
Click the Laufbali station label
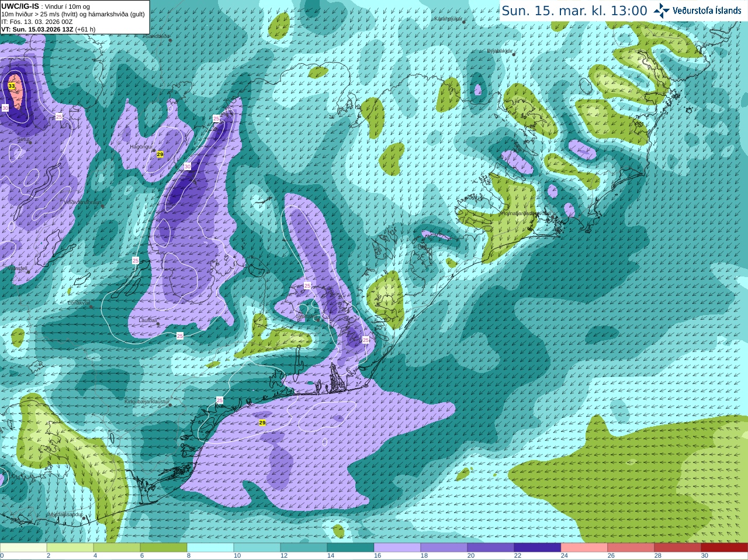point(148,320)
